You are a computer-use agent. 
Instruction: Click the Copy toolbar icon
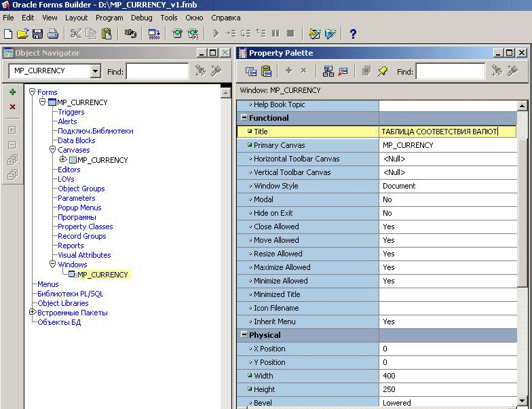pyautogui.click(x=91, y=34)
